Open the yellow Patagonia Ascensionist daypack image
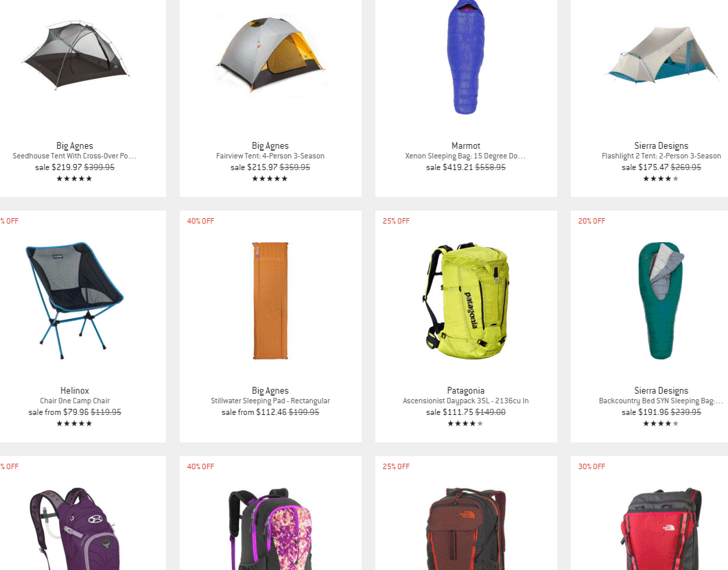728x570 pixels. coord(466,300)
